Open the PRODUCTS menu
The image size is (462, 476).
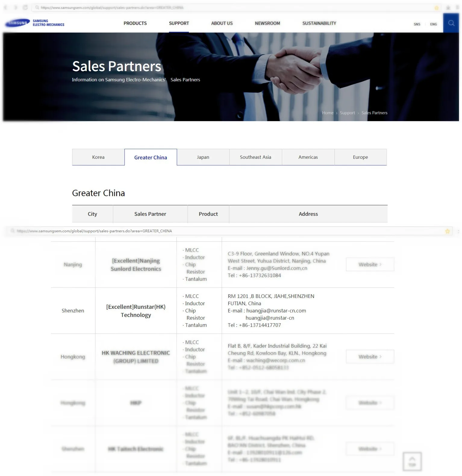[135, 23]
